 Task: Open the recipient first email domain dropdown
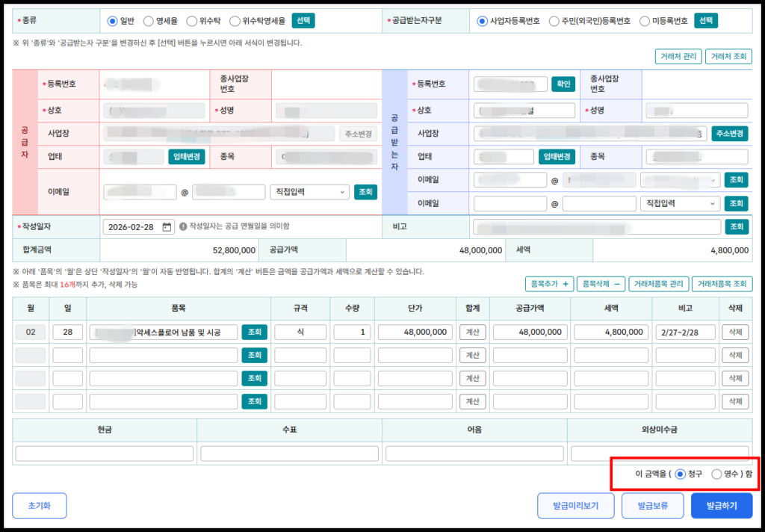[680, 180]
